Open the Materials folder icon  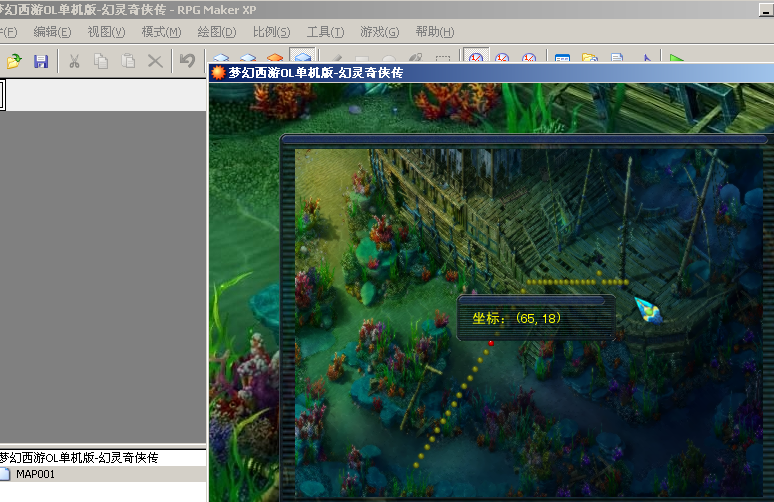tap(589, 58)
